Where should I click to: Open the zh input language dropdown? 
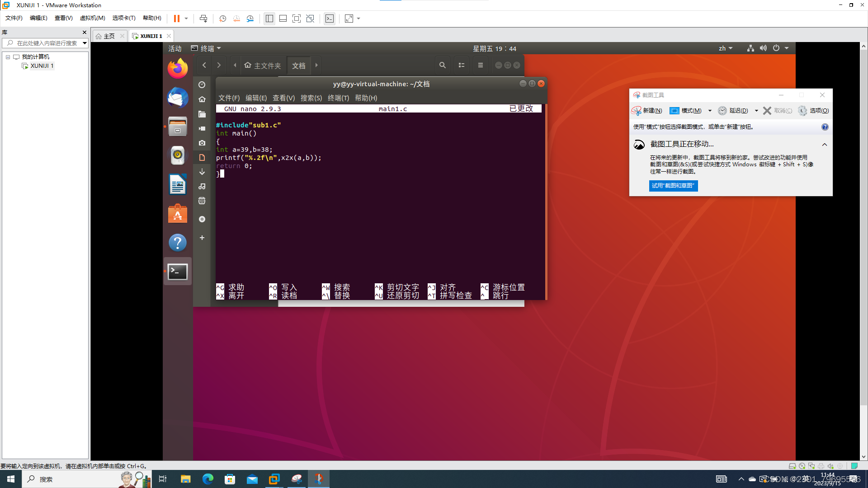726,48
